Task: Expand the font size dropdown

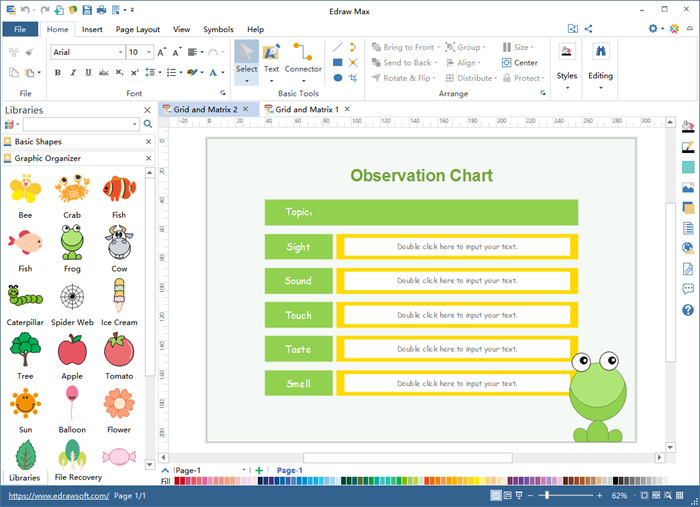Action: click(x=149, y=52)
